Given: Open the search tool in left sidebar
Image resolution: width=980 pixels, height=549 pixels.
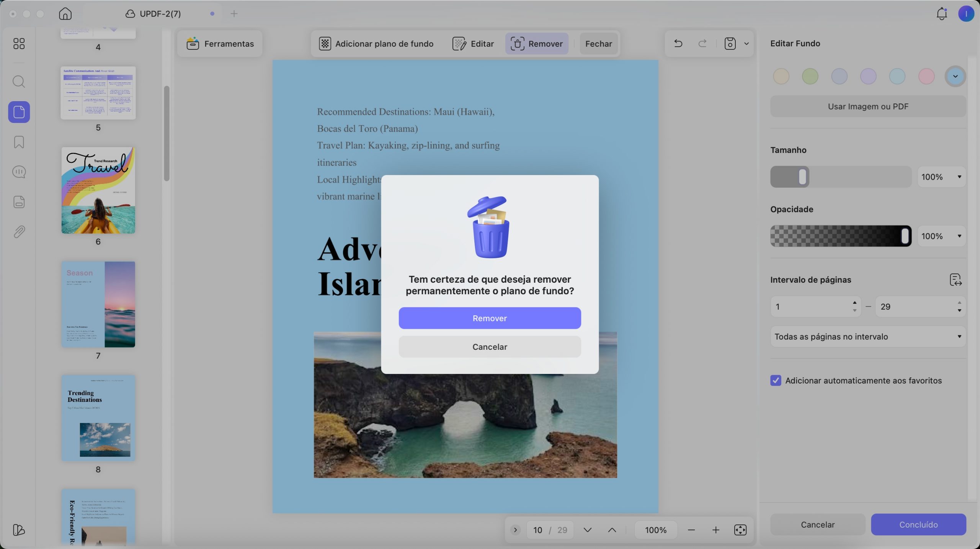Looking at the screenshot, I should click(19, 82).
